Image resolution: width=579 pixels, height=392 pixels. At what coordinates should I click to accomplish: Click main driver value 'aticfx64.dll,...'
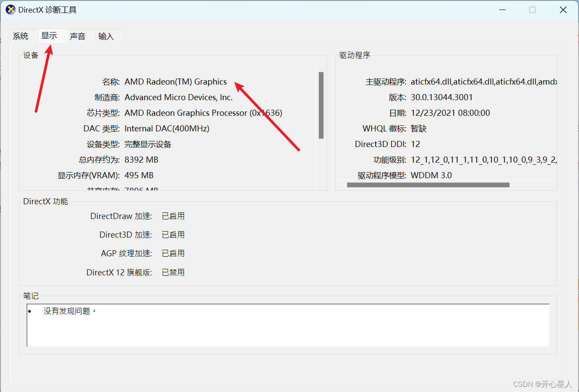click(x=484, y=82)
